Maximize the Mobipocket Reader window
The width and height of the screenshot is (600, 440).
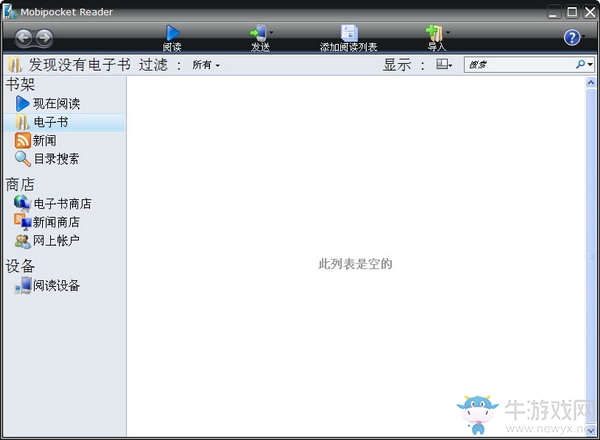pyautogui.click(x=572, y=12)
